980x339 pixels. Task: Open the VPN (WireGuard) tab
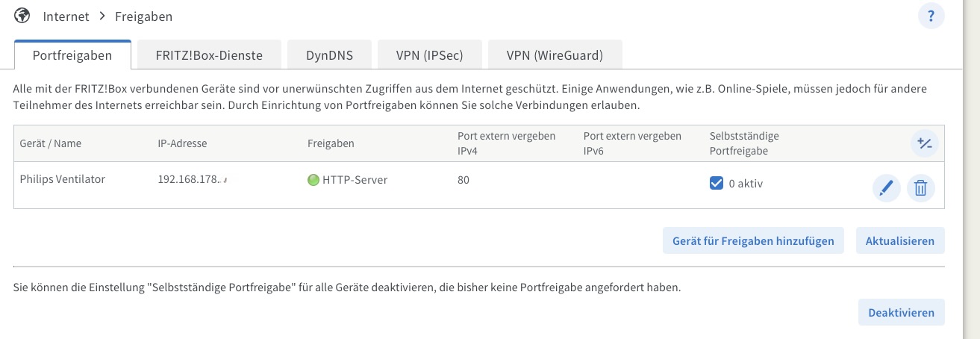(555, 55)
